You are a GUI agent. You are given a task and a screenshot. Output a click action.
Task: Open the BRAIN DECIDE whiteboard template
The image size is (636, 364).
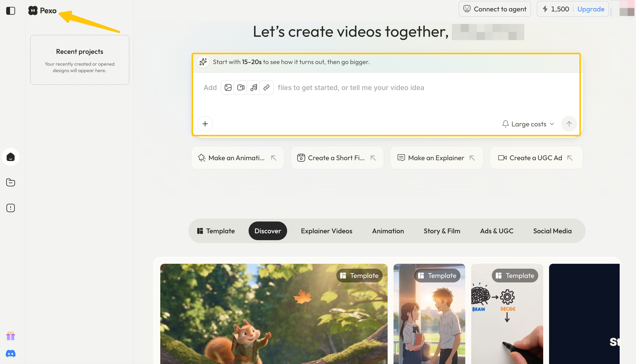507,314
